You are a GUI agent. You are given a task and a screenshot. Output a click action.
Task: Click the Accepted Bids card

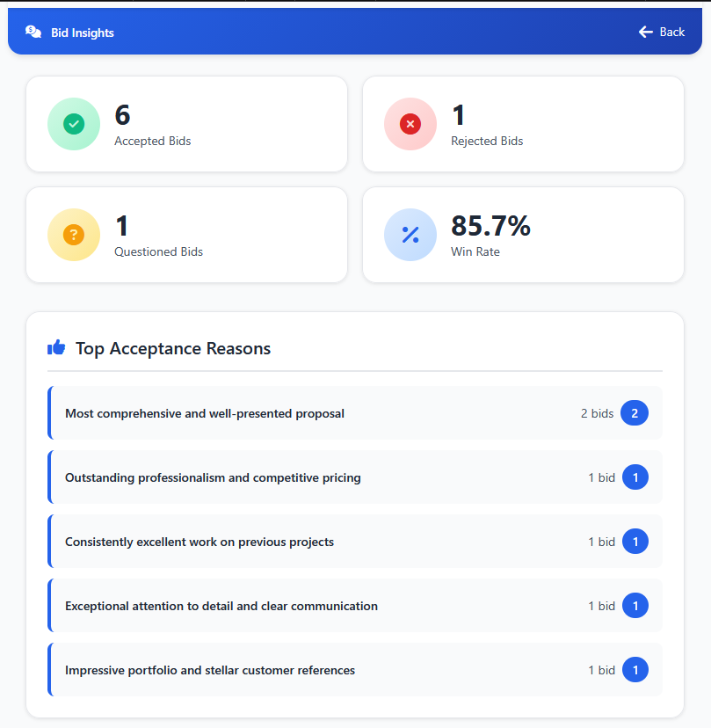point(186,124)
